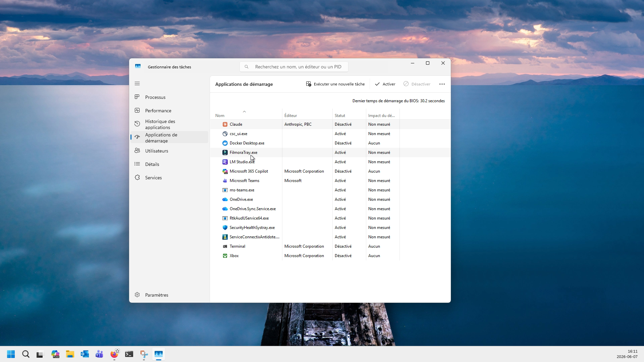Click Exécuter une nouvelle tâche button
Screen dimensions: 644x362
pyautogui.click(x=335, y=84)
